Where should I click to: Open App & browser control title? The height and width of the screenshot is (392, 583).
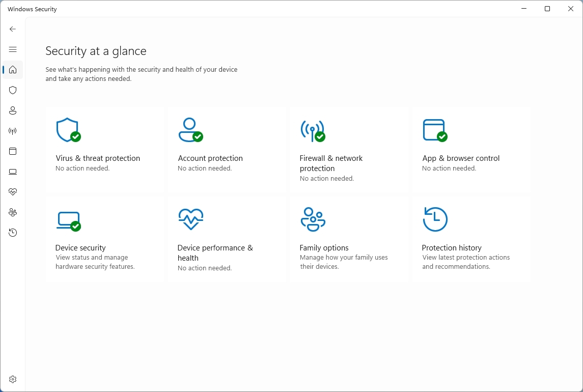click(461, 158)
